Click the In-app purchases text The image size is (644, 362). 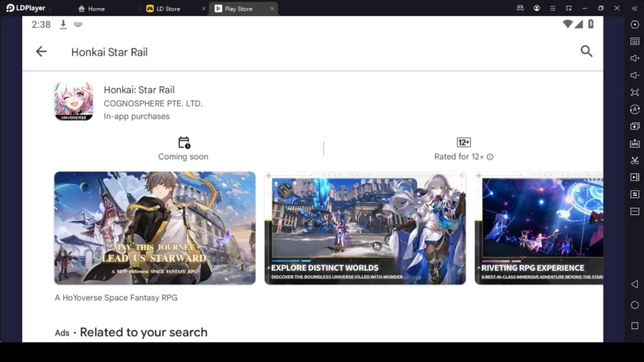tap(136, 116)
